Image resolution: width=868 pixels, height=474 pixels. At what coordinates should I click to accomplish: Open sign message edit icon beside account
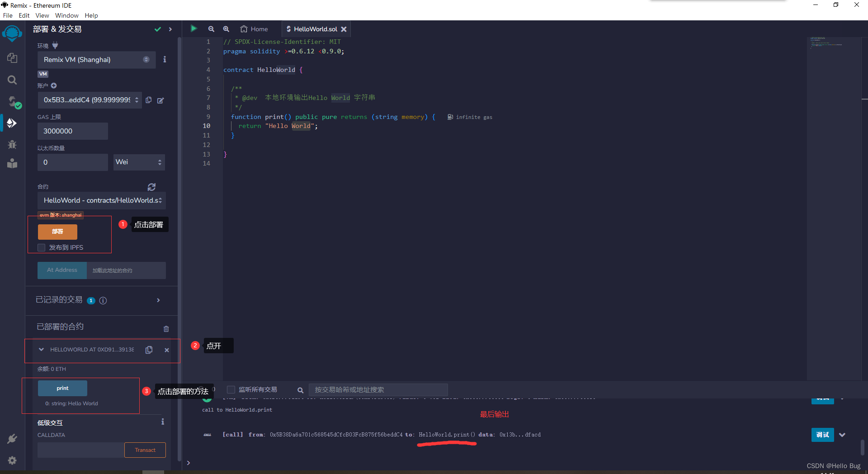(160, 100)
